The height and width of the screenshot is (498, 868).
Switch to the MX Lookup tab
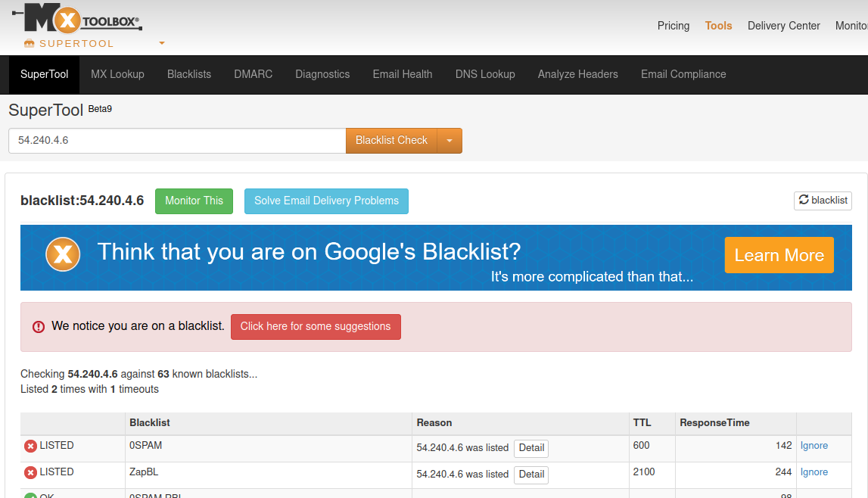tap(117, 74)
